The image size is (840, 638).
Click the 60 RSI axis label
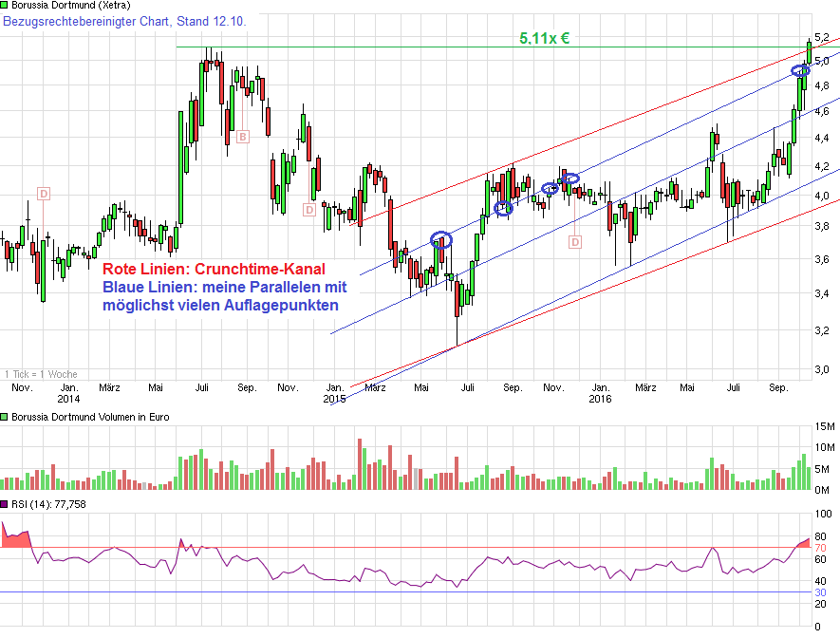pyautogui.click(x=820, y=559)
